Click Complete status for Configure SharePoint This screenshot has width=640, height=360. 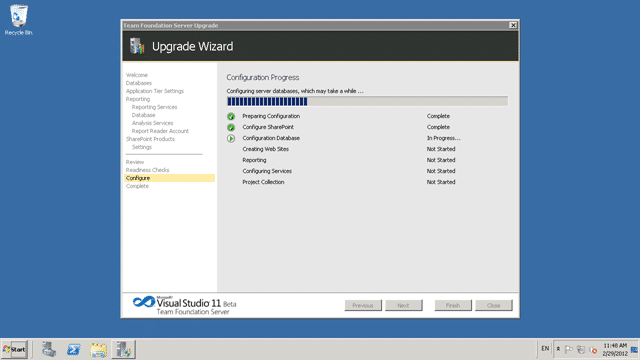(x=438, y=127)
